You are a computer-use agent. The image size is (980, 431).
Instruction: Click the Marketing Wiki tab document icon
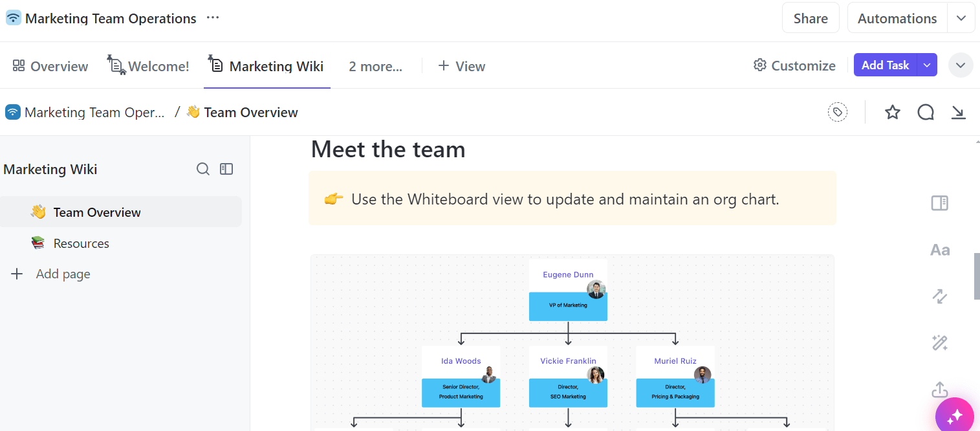point(216,64)
